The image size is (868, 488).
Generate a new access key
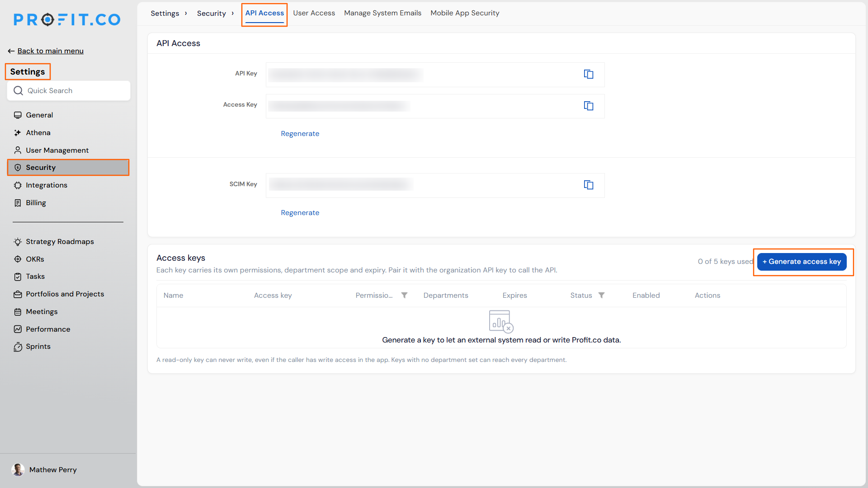click(802, 262)
